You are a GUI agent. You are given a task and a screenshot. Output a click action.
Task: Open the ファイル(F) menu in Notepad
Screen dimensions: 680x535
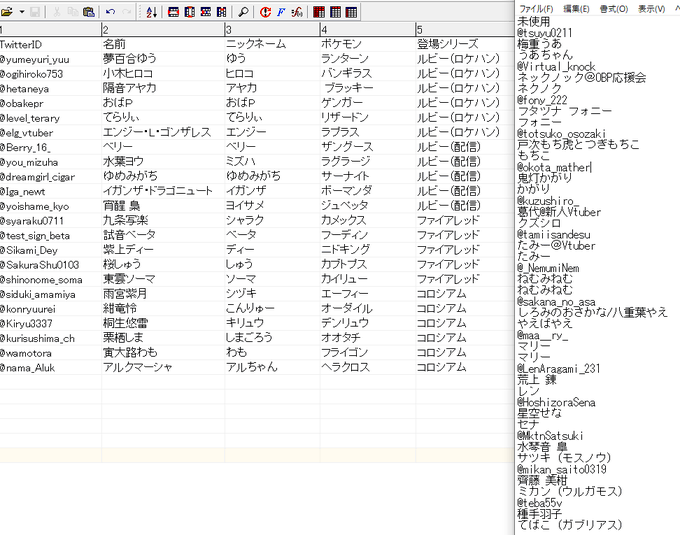[x=536, y=9]
